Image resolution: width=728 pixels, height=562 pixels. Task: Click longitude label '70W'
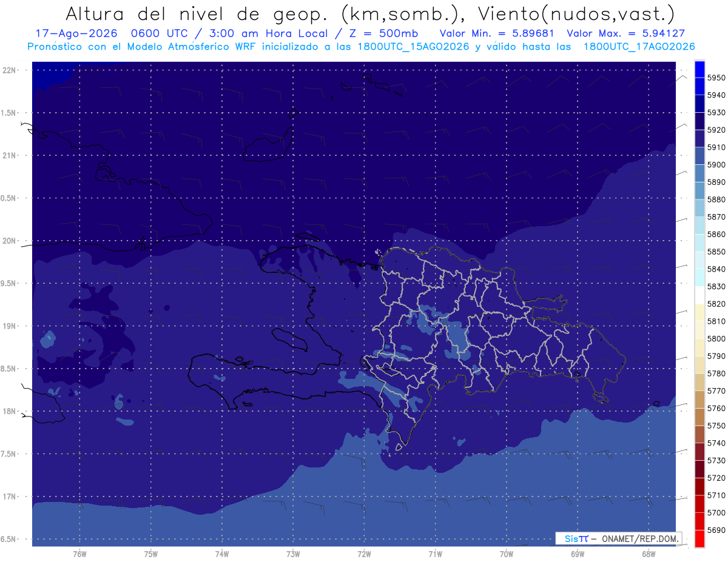click(506, 554)
